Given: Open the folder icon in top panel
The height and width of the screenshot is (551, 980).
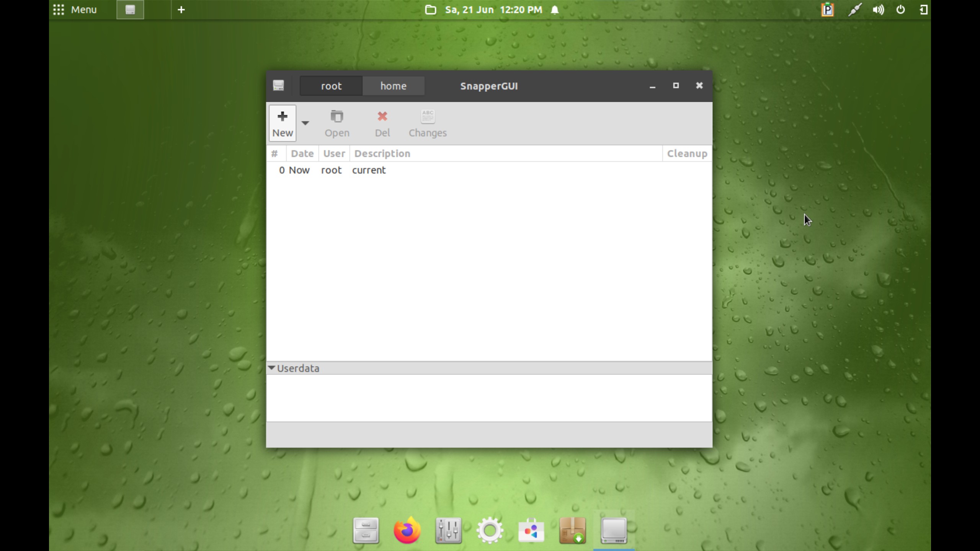Looking at the screenshot, I should click(431, 10).
